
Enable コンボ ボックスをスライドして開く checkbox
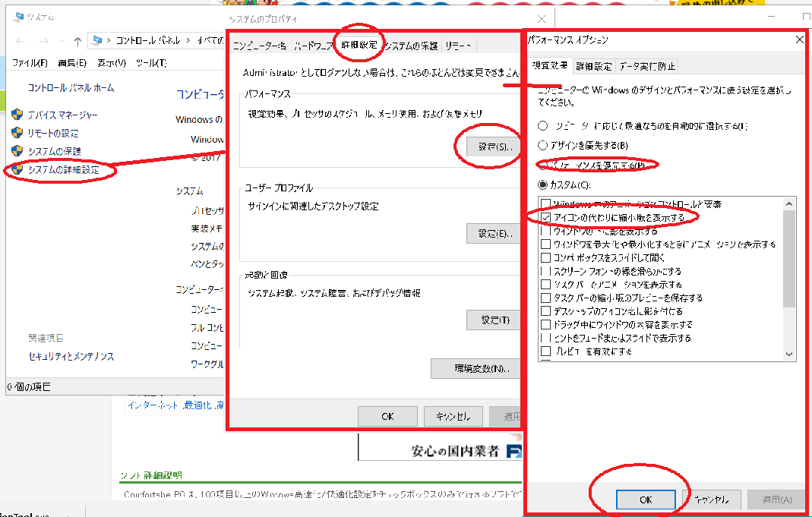545,257
